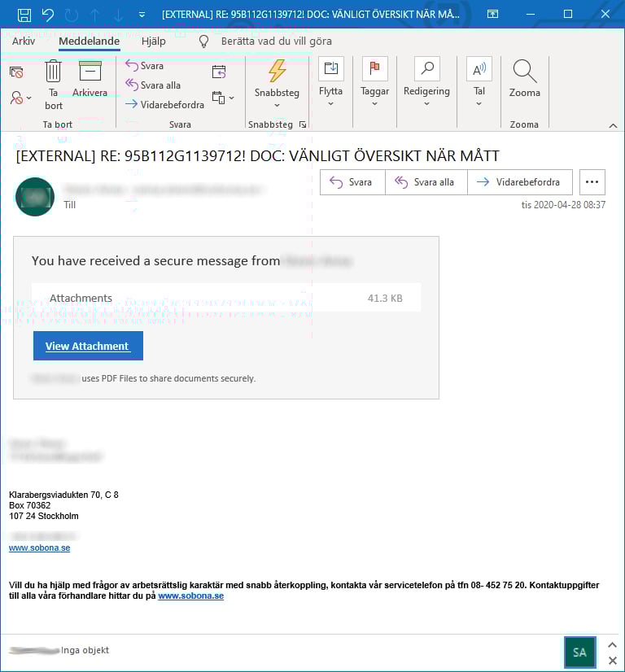Image resolution: width=625 pixels, height=672 pixels.
Task: Delete the message with Ta bort
Action: coord(54,84)
